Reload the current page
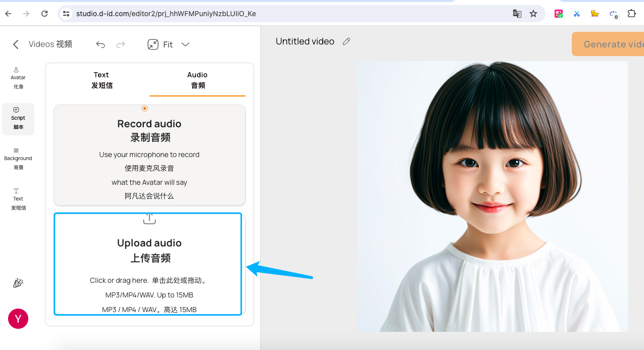644x350 pixels. [x=44, y=14]
